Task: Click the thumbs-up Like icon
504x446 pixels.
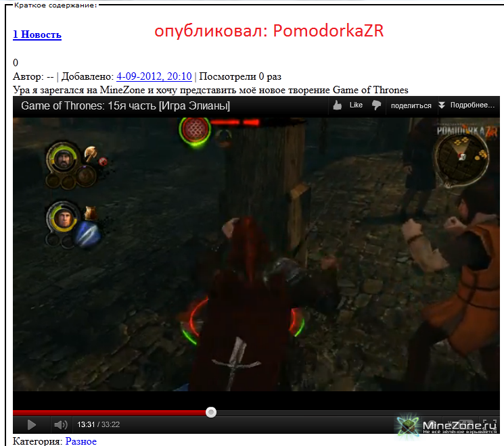Action: tap(338, 105)
